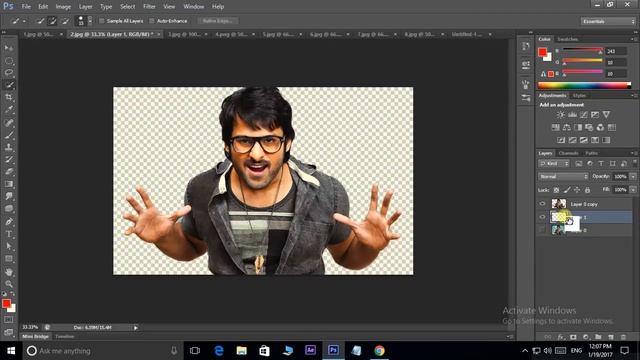The width and height of the screenshot is (640, 360).
Task: Select the Eraser tool
Action: pos(9,171)
